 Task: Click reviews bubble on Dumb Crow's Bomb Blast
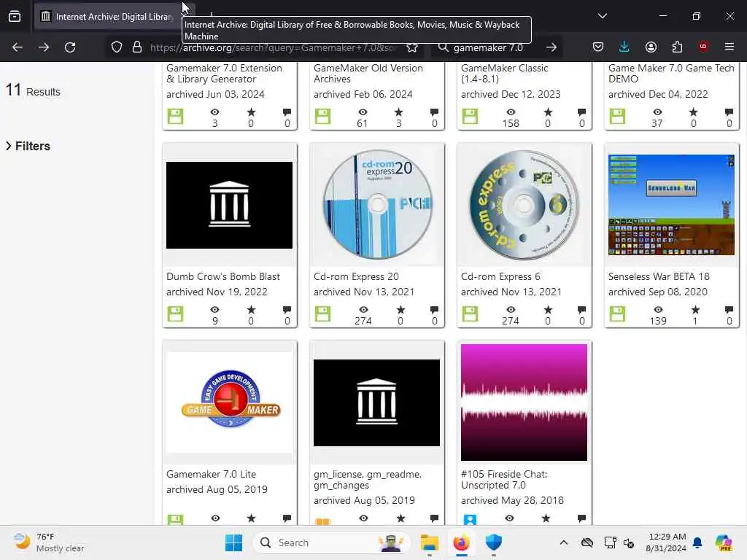[x=287, y=310]
